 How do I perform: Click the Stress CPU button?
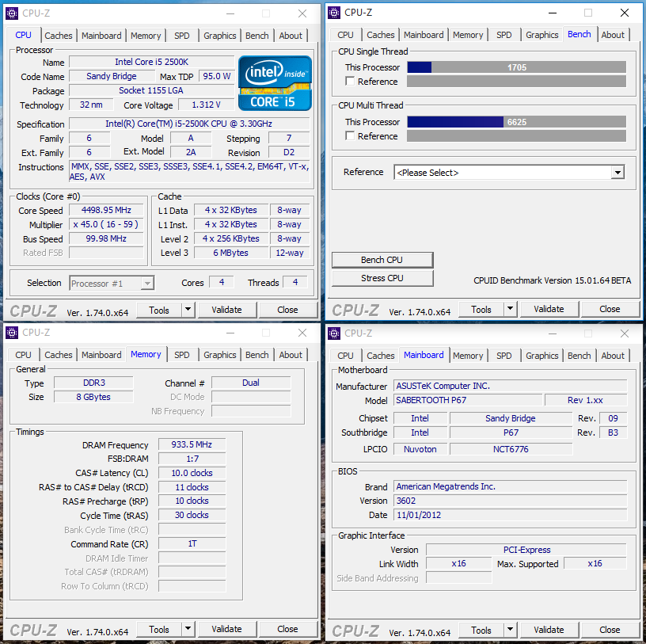(382, 278)
